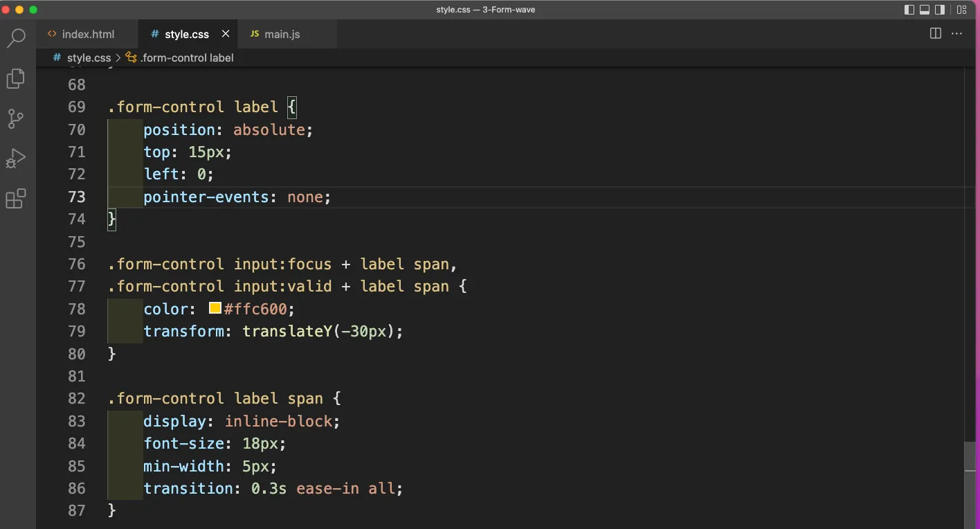
Task: Switch to the index.html tab
Action: tap(88, 34)
